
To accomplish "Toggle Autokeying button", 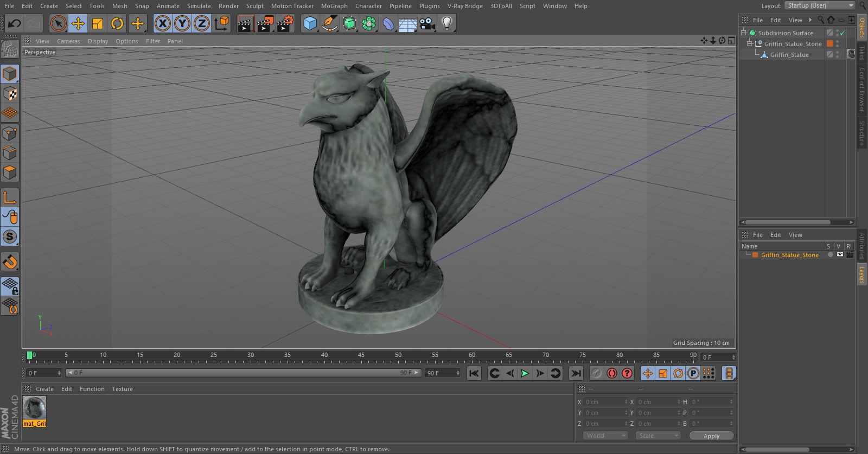I will pyautogui.click(x=612, y=373).
